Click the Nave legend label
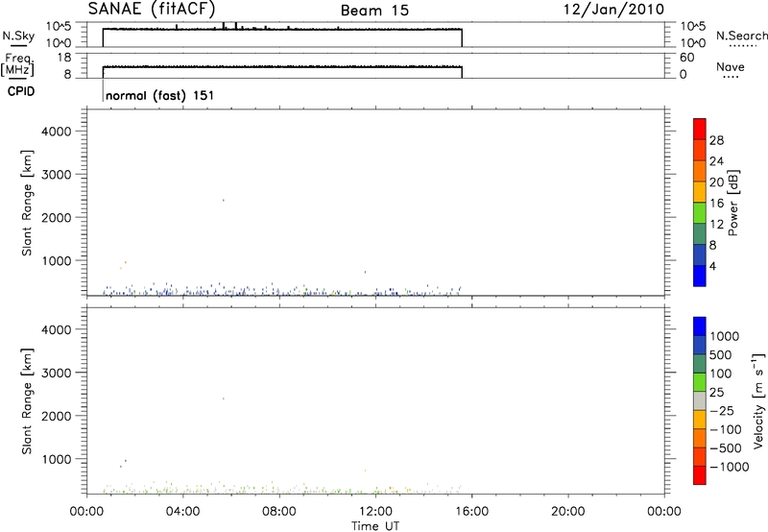This screenshot has height=532, width=768. 730,66
